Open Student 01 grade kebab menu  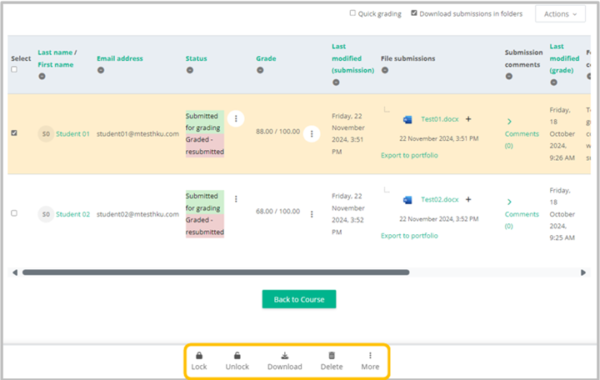311,134
